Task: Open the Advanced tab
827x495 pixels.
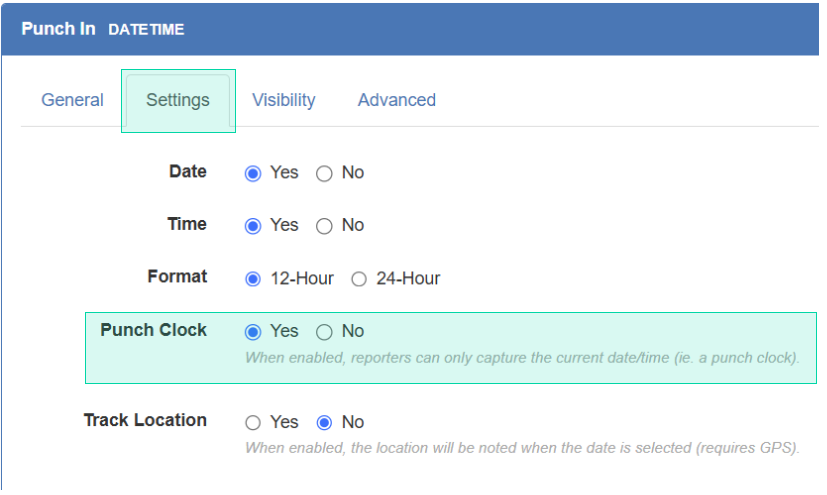Action: [396, 100]
